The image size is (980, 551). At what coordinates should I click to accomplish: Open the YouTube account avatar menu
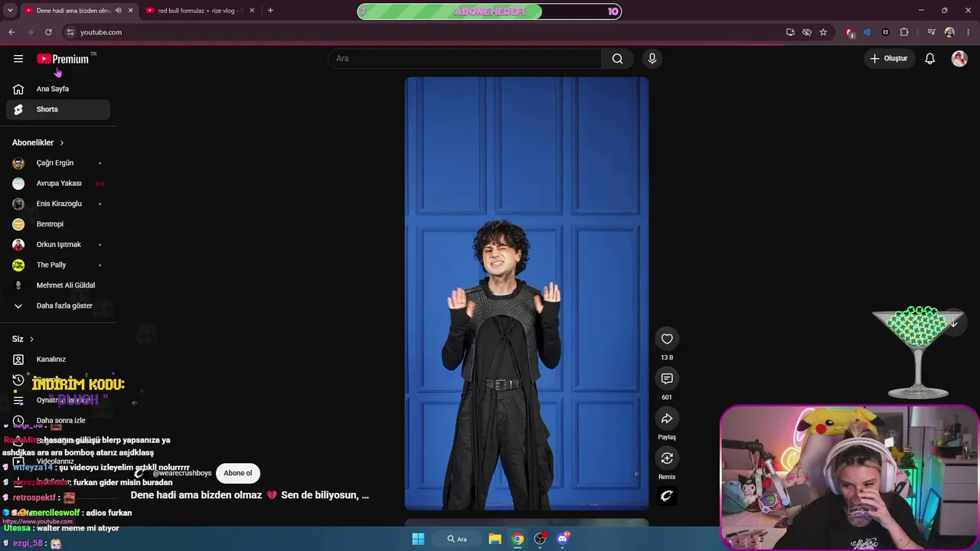[959, 59]
